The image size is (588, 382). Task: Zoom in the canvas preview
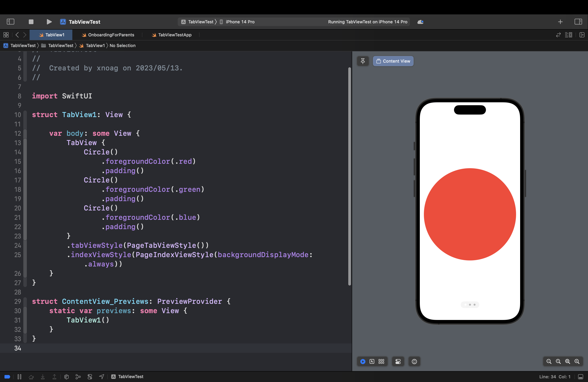[x=577, y=362]
